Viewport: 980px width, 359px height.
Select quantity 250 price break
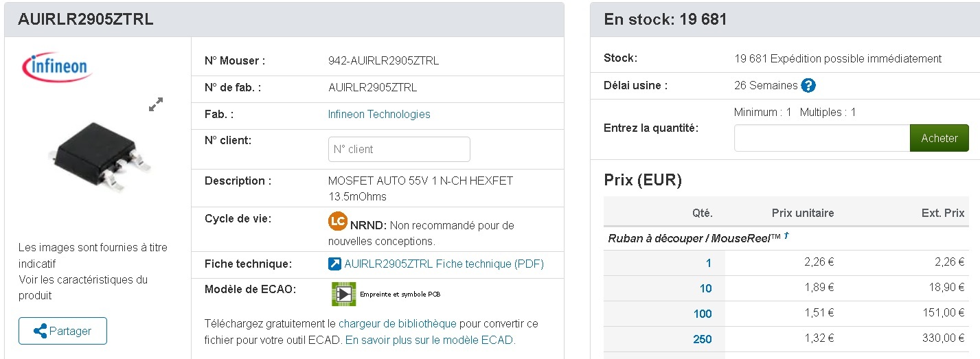(x=703, y=339)
